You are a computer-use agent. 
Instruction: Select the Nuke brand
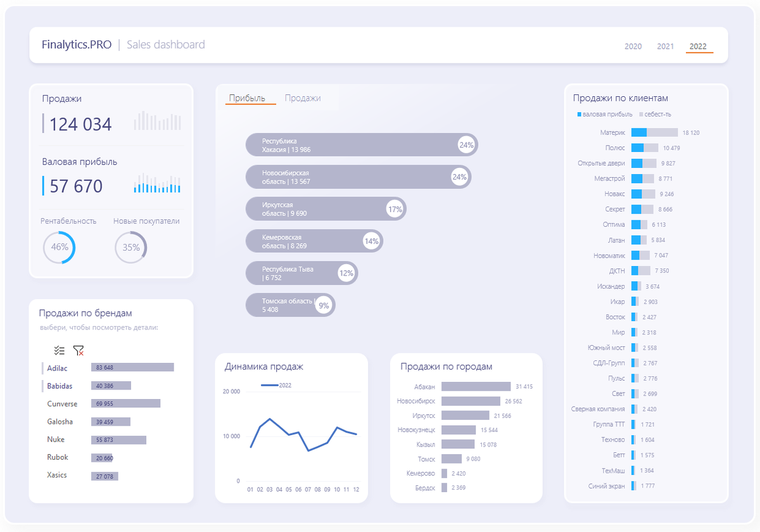tap(56, 439)
